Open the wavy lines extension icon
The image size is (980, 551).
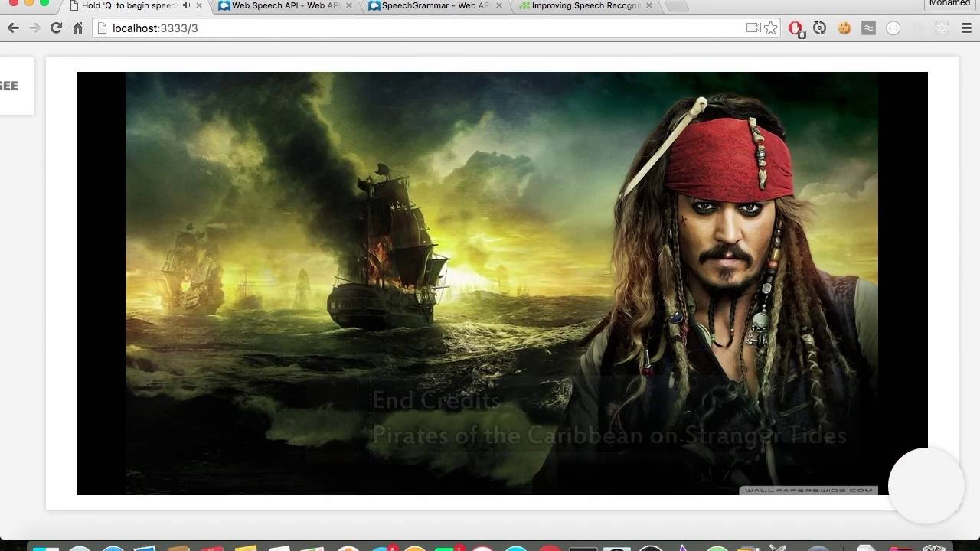(868, 28)
